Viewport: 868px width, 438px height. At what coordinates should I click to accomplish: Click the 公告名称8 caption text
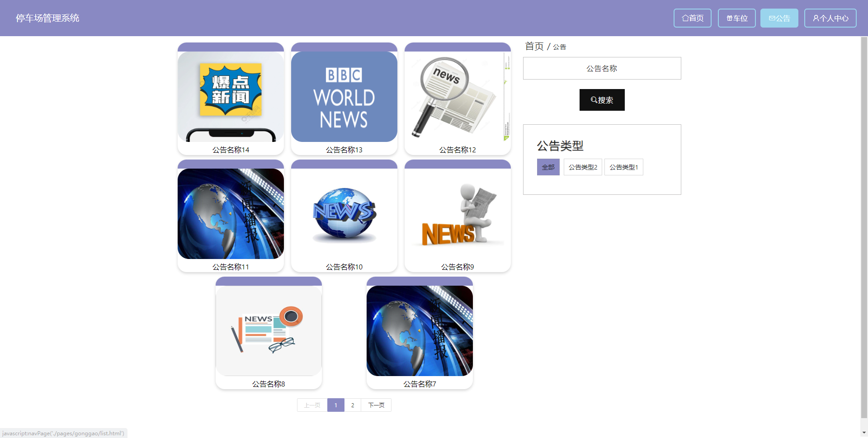point(269,384)
